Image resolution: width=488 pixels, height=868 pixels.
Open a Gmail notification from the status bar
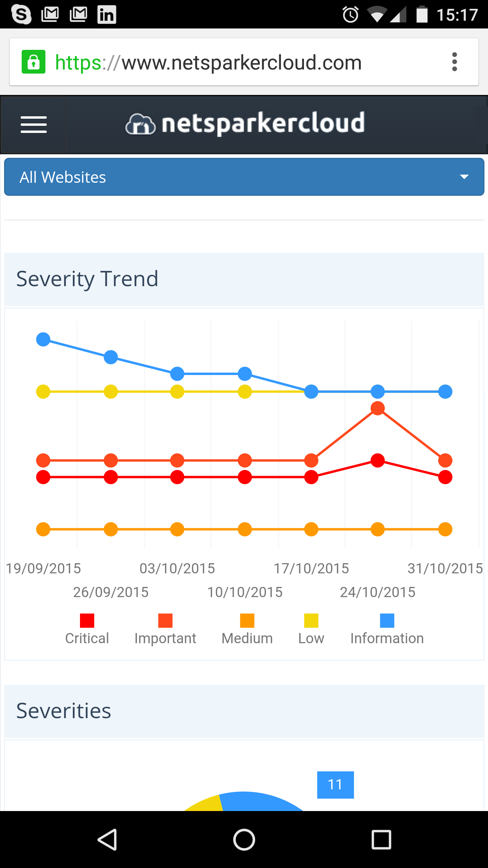(50, 14)
